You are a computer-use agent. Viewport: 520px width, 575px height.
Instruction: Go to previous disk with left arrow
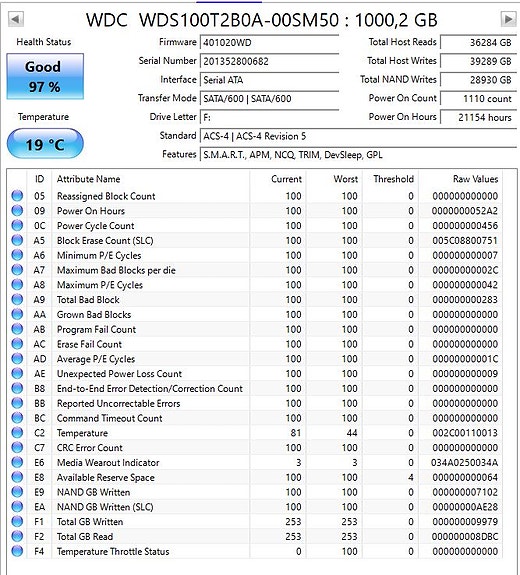(x=16, y=19)
